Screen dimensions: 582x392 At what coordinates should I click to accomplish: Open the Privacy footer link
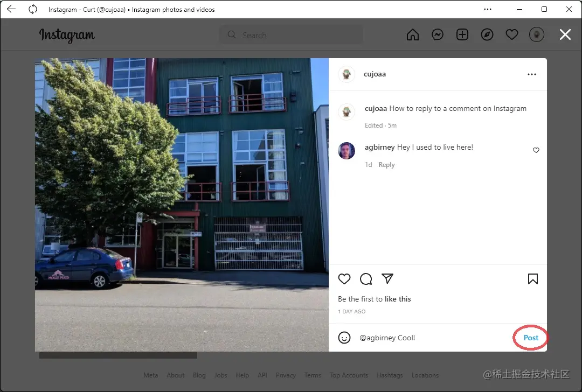[x=286, y=375]
